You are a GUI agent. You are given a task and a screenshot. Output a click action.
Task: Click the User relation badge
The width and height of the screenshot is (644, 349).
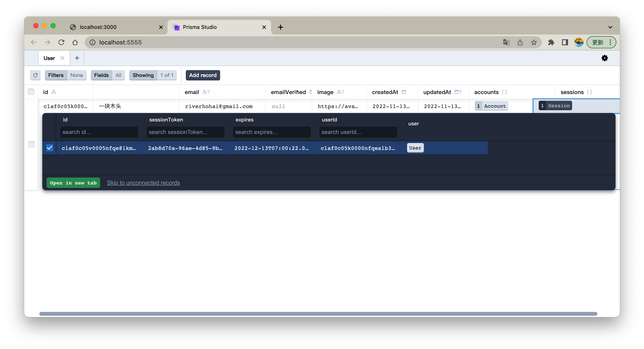point(415,148)
